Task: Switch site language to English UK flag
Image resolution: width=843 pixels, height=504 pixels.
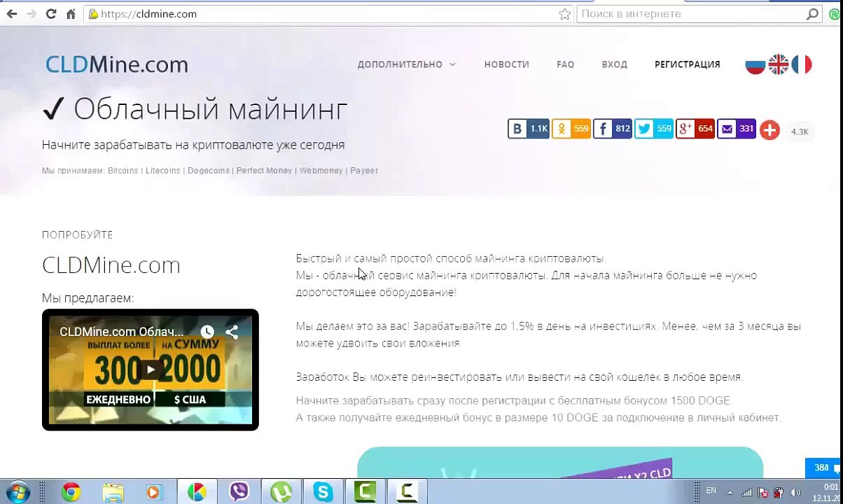Action: (779, 64)
